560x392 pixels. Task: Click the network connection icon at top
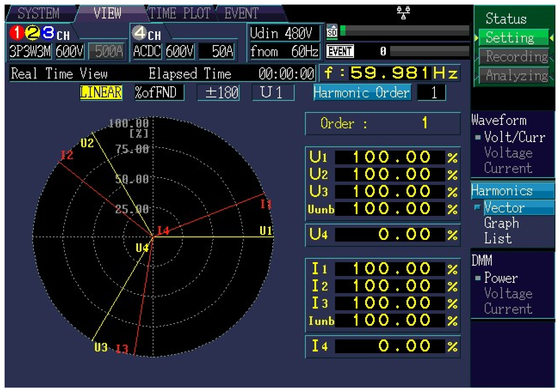[403, 13]
